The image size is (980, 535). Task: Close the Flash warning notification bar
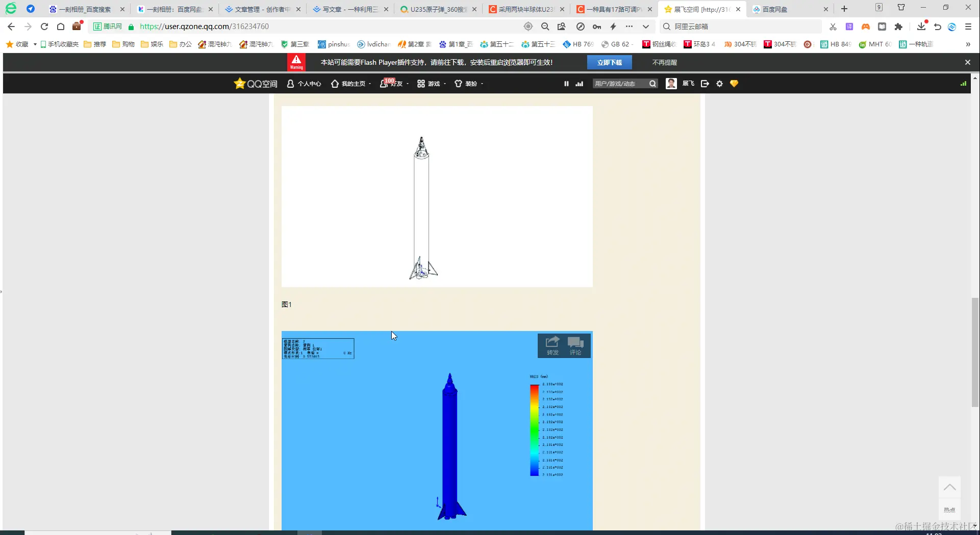(x=968, y=62)
